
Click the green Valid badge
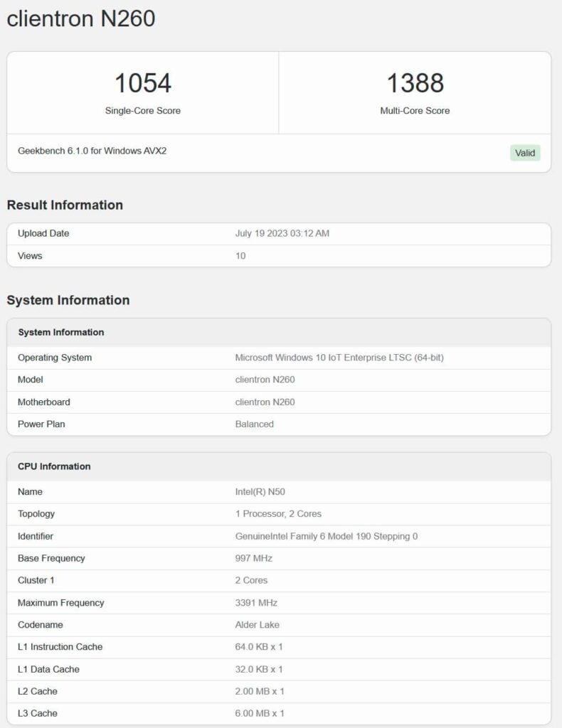pos(525,153)
